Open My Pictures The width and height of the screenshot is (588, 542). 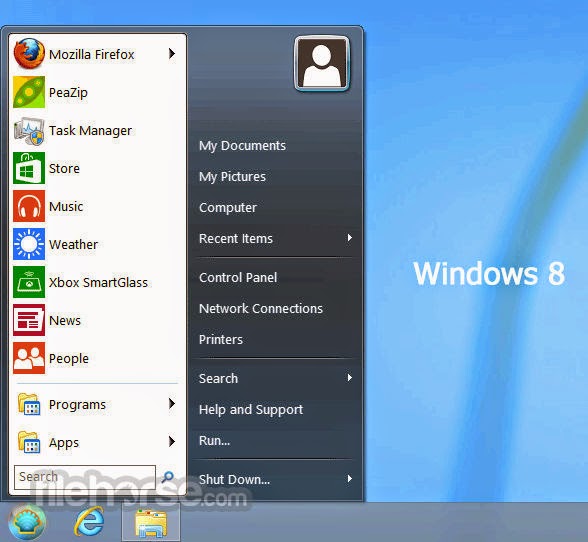232,177
